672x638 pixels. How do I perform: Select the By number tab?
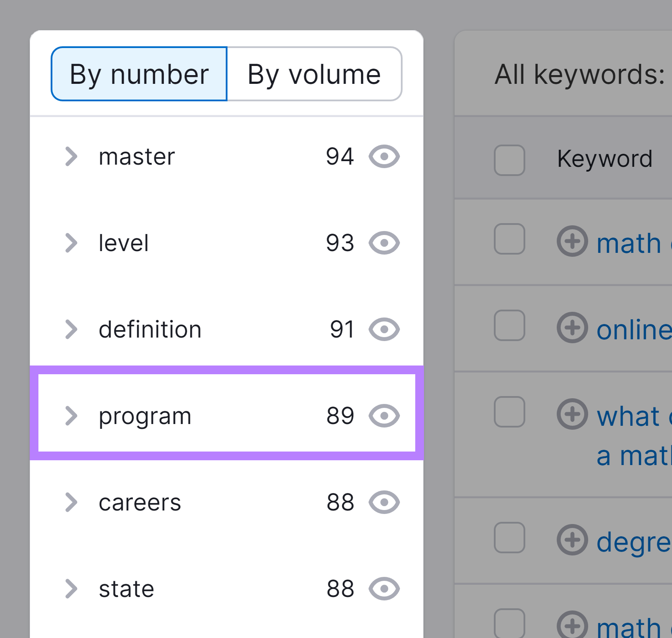[x=139, y=74]
